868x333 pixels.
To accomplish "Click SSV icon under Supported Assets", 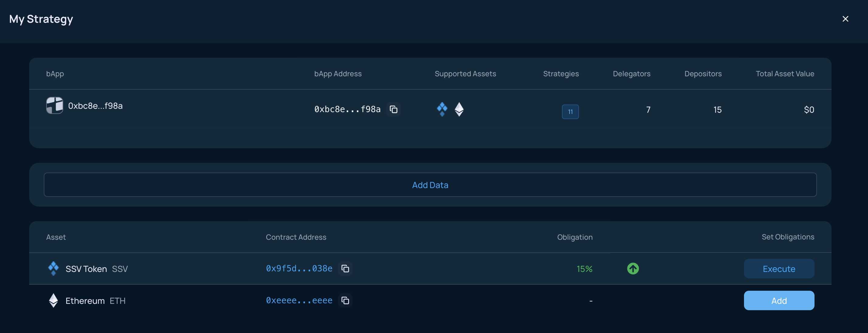I will [x=442, y=109].
